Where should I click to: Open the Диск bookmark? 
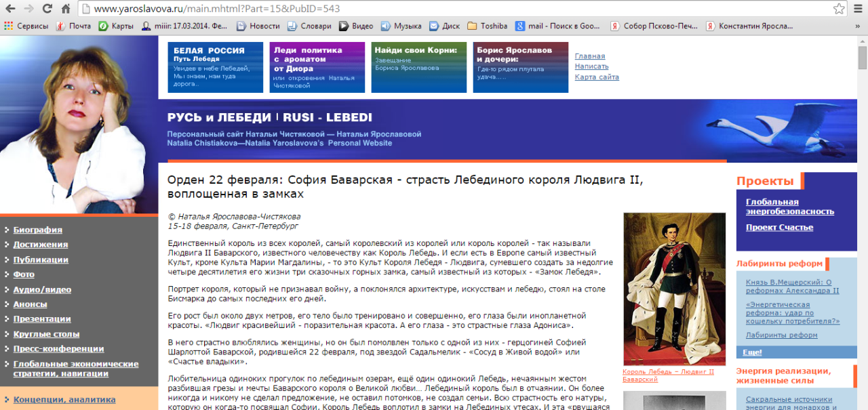(x=444, y=26)
